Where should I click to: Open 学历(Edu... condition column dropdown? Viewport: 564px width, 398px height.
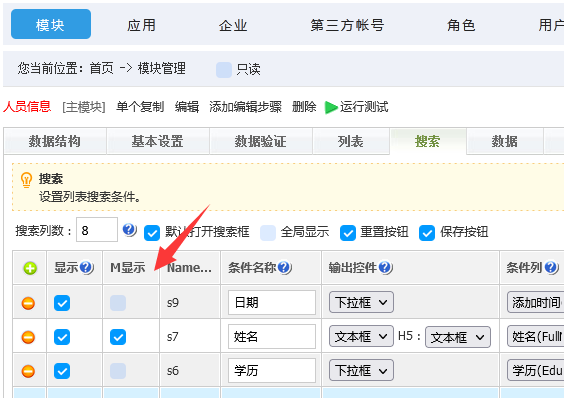point(536,370)
